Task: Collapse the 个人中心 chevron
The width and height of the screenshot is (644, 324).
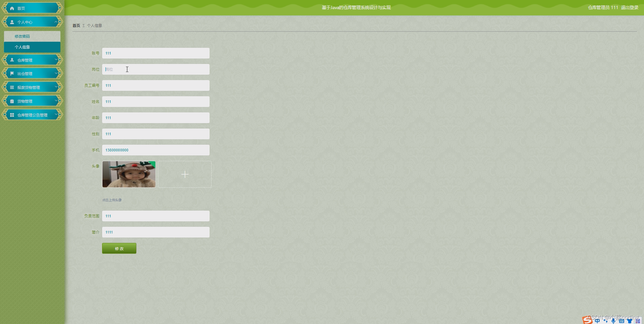Action: [x=56, y=22]
